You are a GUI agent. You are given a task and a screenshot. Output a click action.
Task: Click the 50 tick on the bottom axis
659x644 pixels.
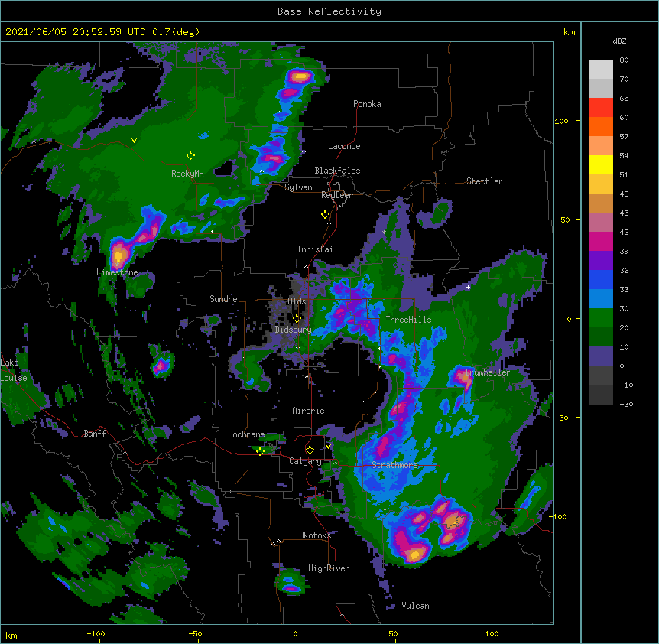pyautogui.click(x=393, y=633)
